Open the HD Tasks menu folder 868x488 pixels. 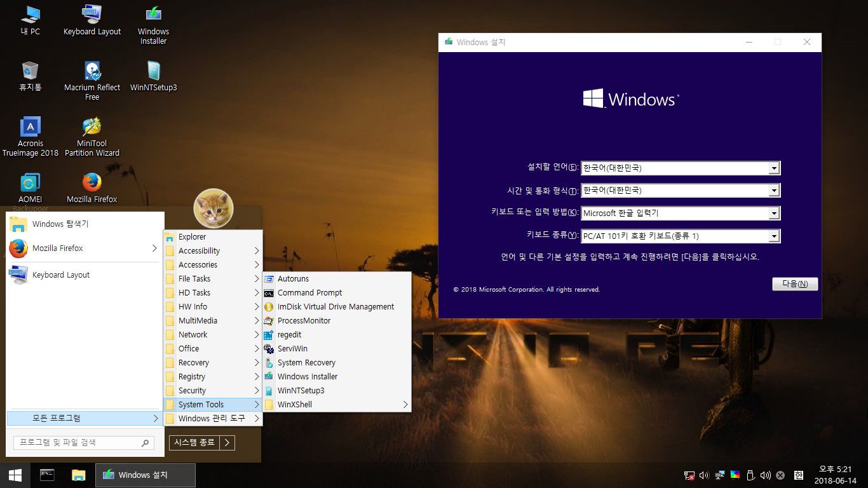coord(213,292)
